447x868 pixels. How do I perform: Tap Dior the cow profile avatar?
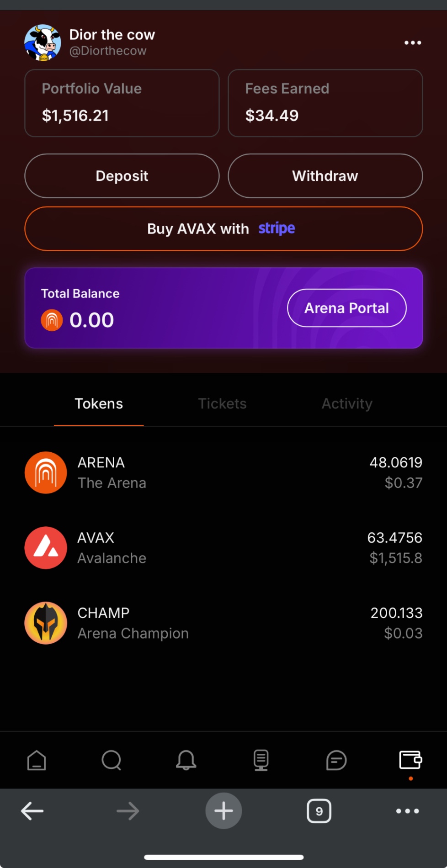[x=43, y=42]
